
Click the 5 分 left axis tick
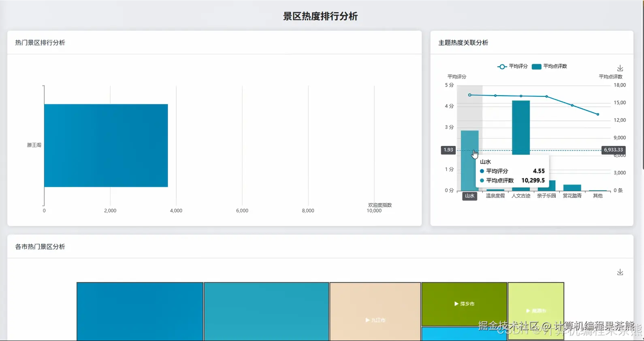click(x=449, y=85)
